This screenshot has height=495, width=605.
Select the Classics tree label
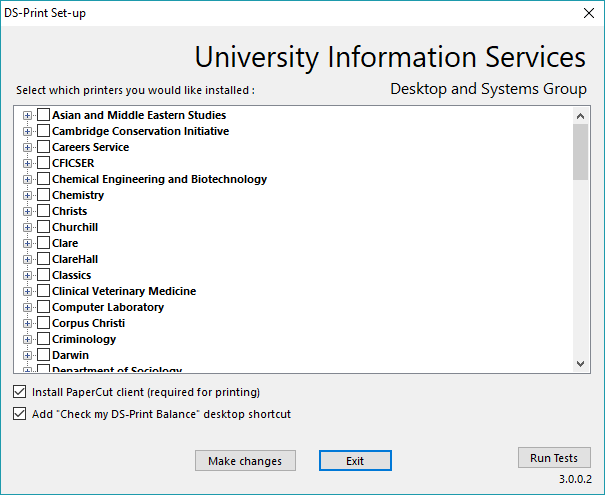point(72,275)
